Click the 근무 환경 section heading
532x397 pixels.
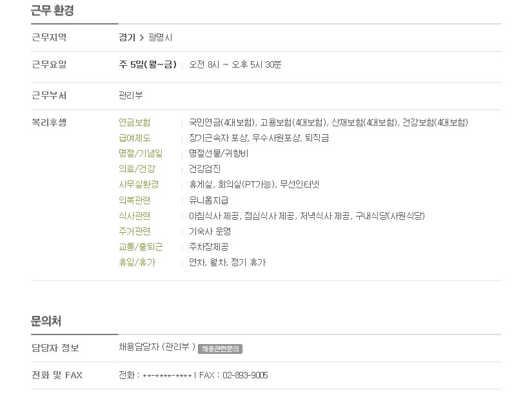[52, 10]
